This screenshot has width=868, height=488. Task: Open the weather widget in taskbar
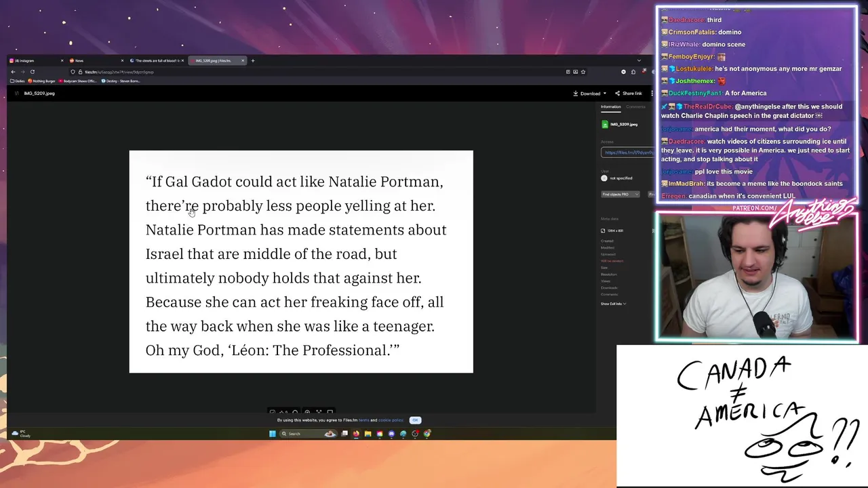20,434
